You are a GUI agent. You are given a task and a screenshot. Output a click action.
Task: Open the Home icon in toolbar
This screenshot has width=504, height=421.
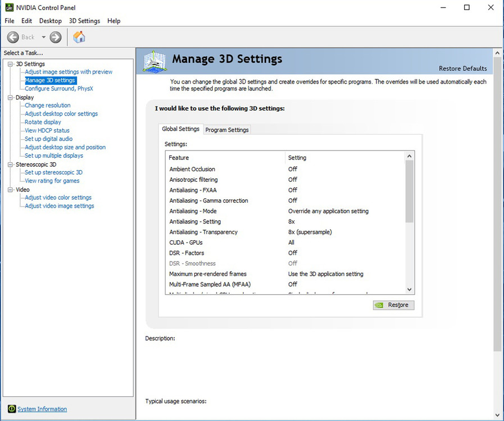pos(79,37)
